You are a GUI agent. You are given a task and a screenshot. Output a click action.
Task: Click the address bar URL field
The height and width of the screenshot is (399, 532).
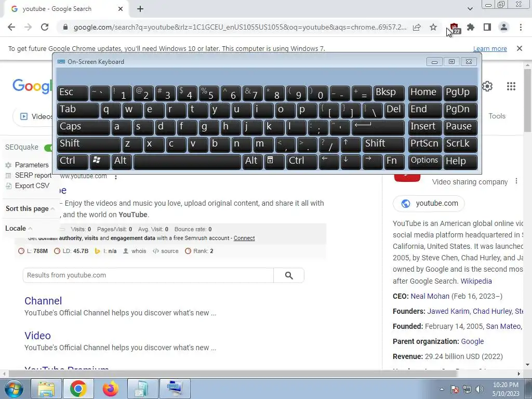240,27
